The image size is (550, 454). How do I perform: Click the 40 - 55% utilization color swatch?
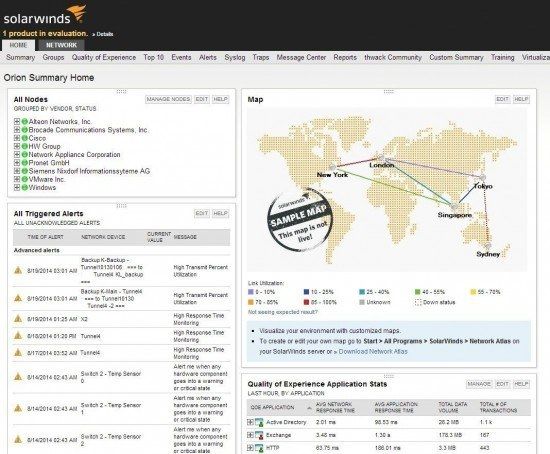(x=417, y=292)
